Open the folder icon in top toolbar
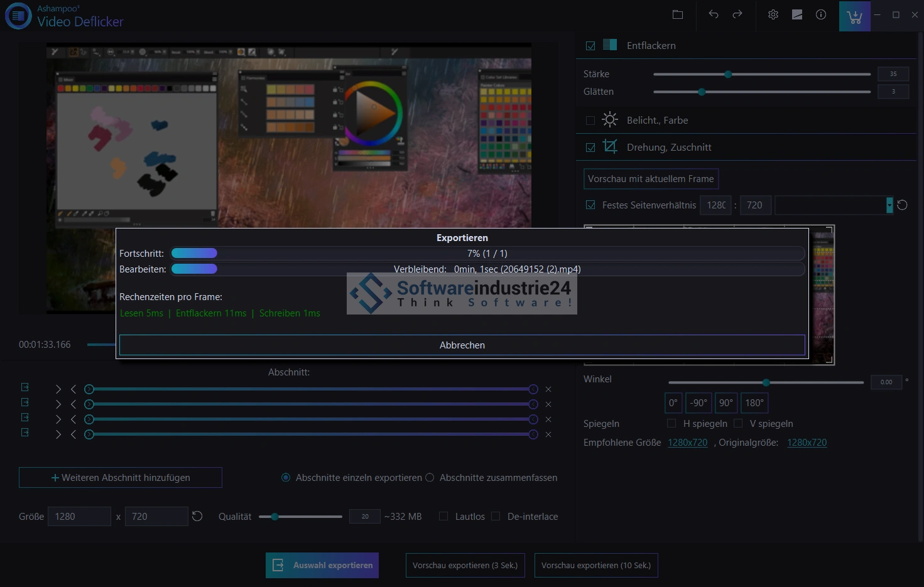The height and width of the screenshot is (587, 924). coord(678,14)
